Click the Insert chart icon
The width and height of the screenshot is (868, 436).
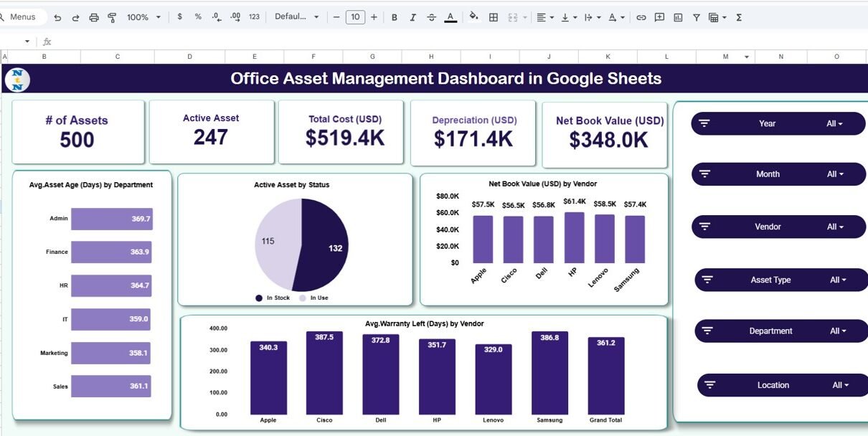point(678,17)
